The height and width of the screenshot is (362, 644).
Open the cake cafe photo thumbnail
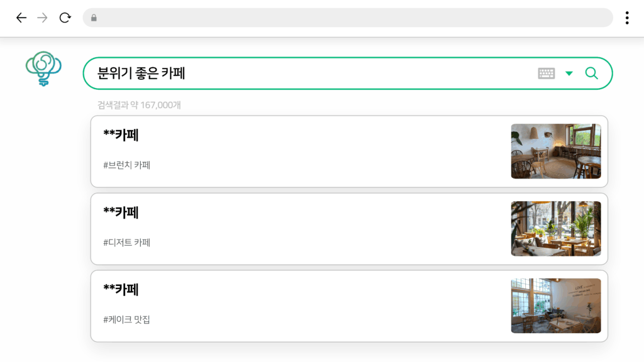pos(556,306)
